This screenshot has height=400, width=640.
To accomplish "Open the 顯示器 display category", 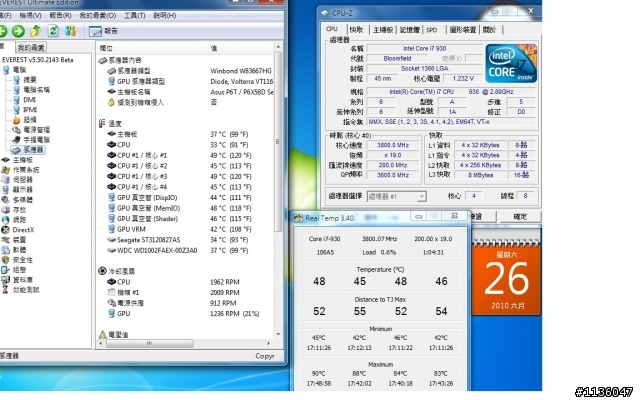I will tap(17, 190).
